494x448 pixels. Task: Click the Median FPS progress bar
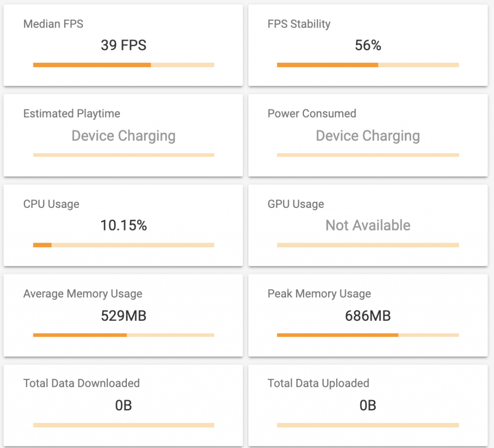point(123,65)
